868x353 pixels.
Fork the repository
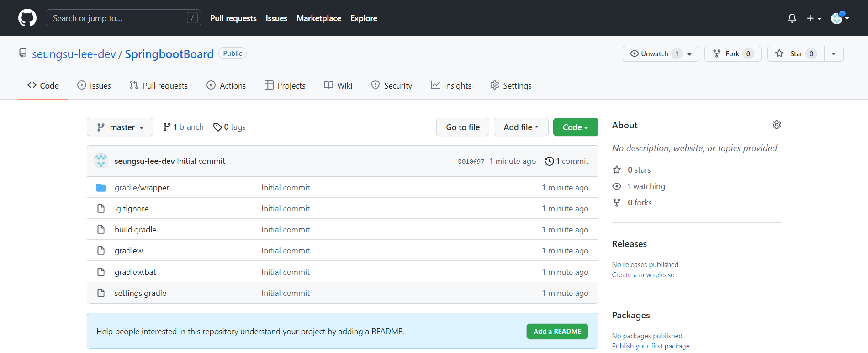pyautogui.click(x=733, y=54)
